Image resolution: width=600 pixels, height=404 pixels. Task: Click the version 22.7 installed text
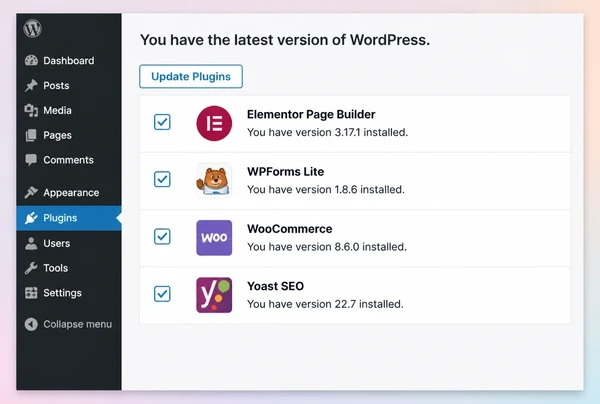(325, 304)
